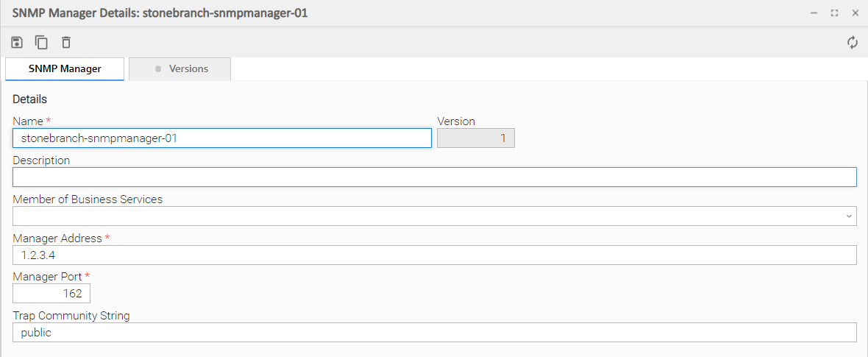Select the Manager Port field with 162
This screenshot has height=357, width=868.
(x=51, y=294)
